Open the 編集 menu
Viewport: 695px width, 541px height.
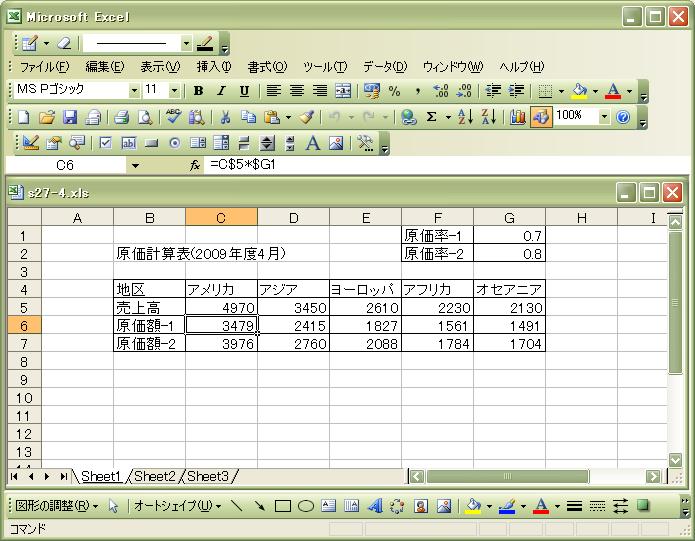[105, 67]
